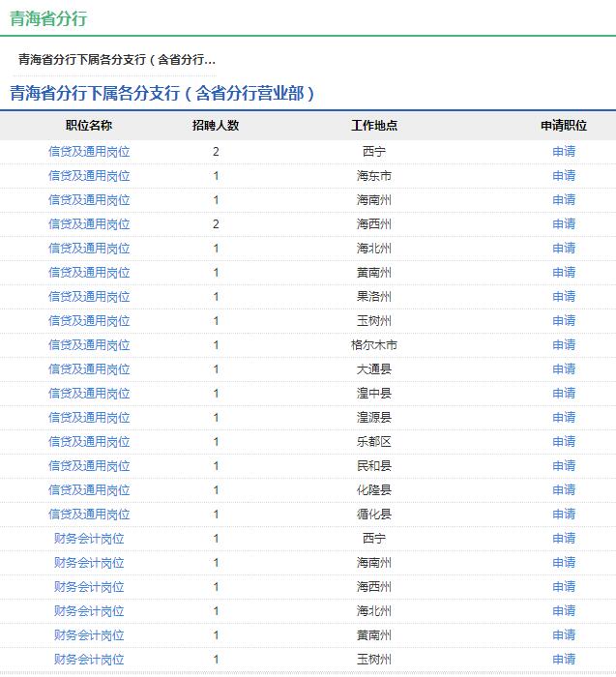Click 申请 for 财务会计岗位 in 黄南州
Image resolution: width=616 pixels, height=677 pixels.
(x=564, y=635)
